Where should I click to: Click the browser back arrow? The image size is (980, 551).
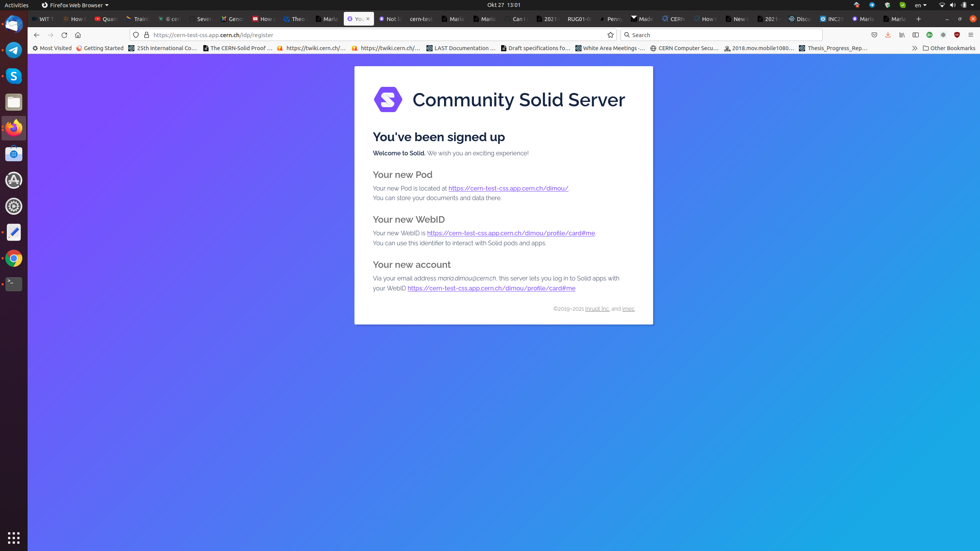click(36, 35)
